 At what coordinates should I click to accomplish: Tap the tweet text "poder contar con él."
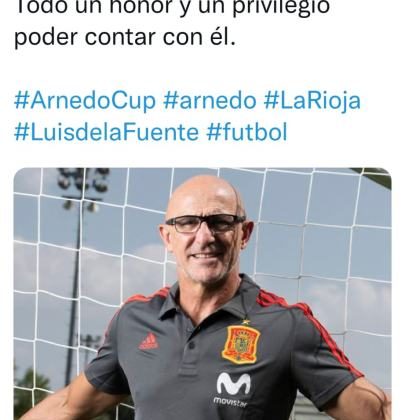click(x=125, y=37)
